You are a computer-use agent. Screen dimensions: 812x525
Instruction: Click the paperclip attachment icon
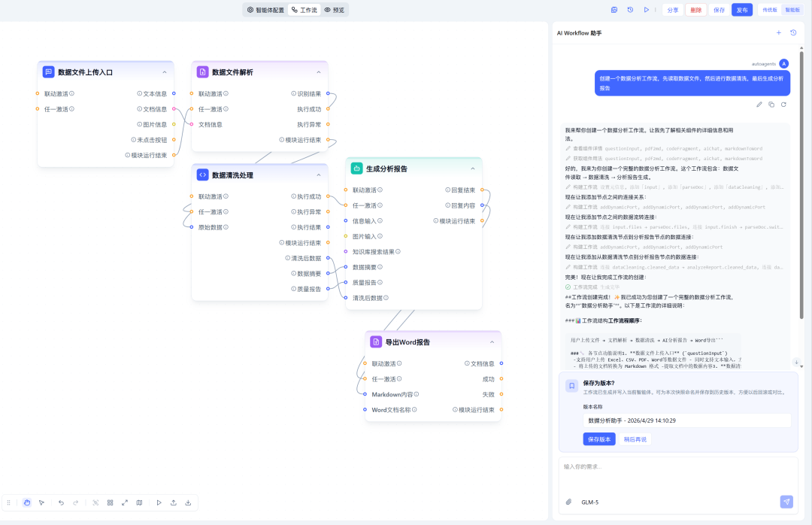[568, 502]
